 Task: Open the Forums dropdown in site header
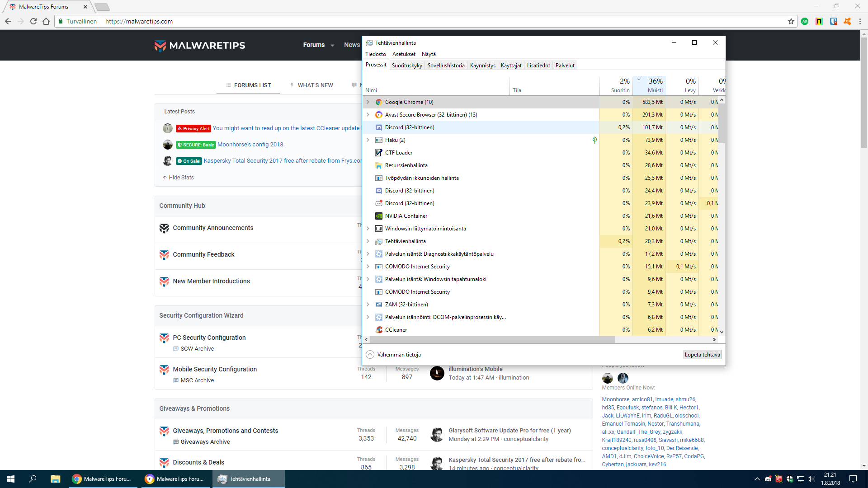point(318,45)
